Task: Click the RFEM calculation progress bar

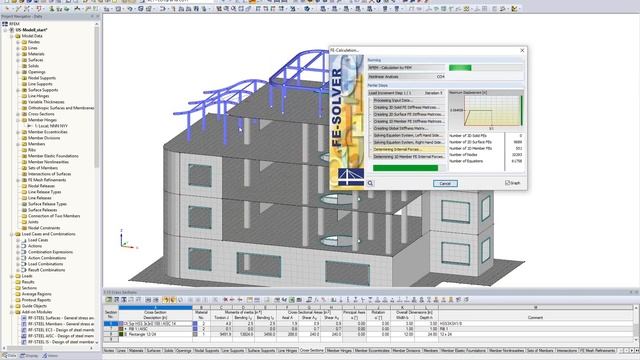Action: point(485,68)
